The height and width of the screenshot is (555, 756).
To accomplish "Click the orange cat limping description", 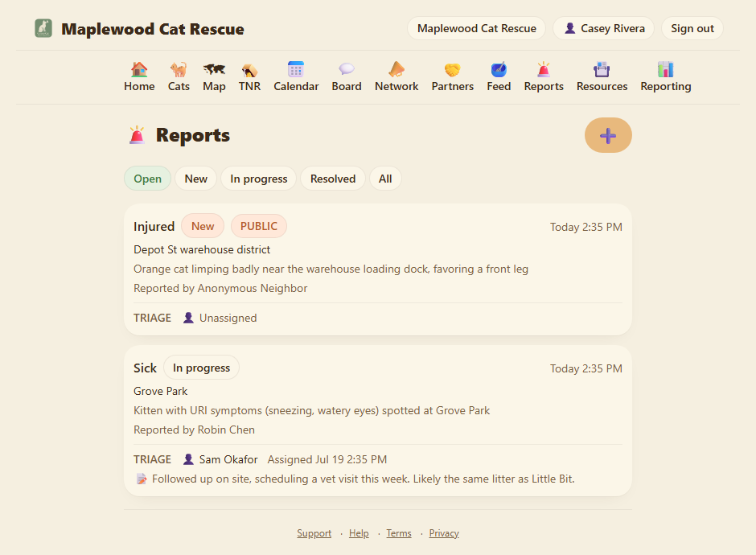I will click(331, 269).
